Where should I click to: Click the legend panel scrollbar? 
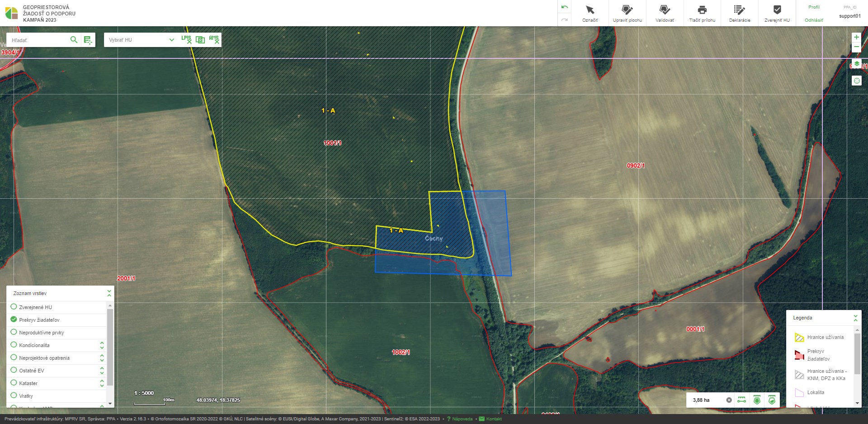click(857, 354)
